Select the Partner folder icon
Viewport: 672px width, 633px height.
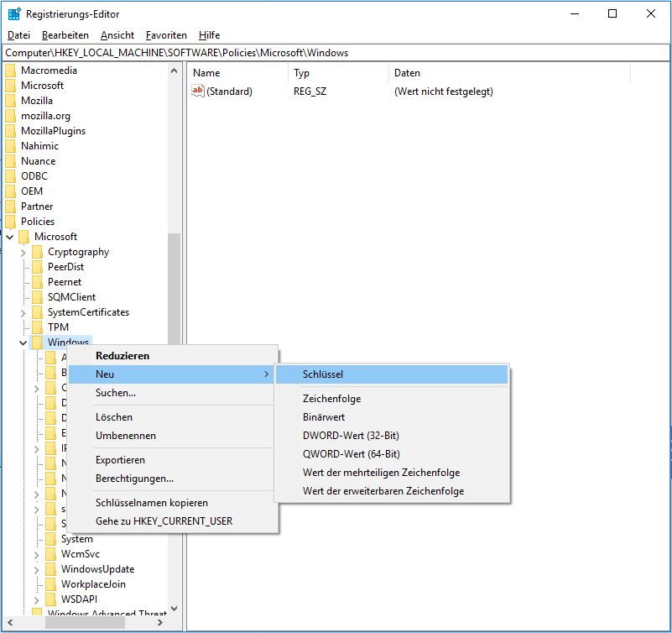coord(10,207)
